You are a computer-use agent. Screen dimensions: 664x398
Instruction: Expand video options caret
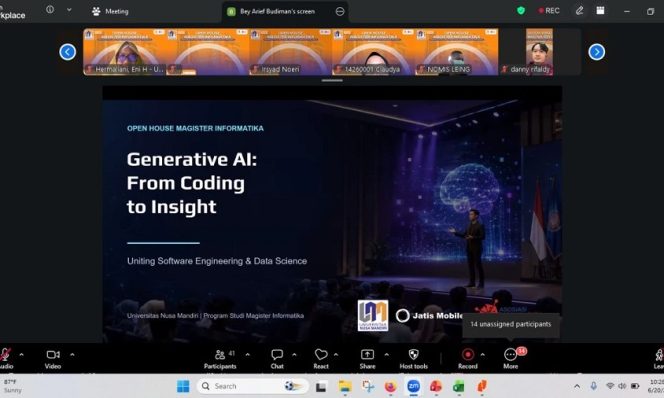tap(72, 355)
